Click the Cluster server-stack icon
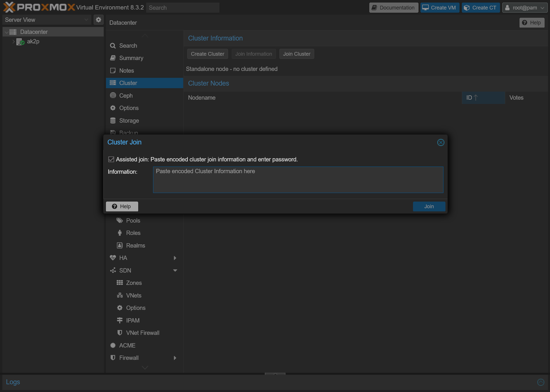This screenshot has height=392, width=550. pos(113,83)
